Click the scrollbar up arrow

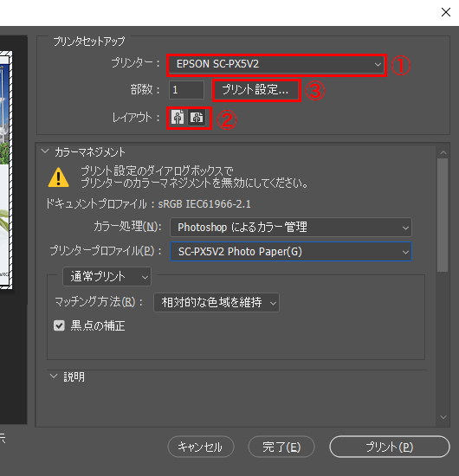[x=443, y=152]
